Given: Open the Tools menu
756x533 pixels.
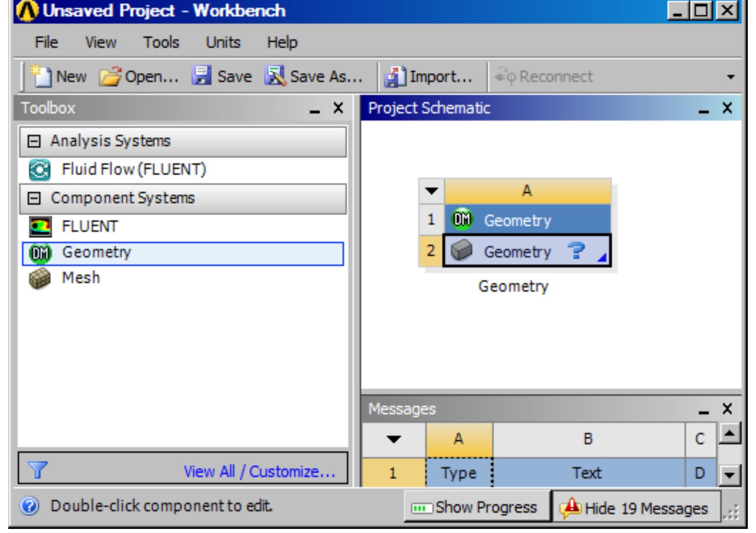Looking at the screenshot, I should [161, 42].
